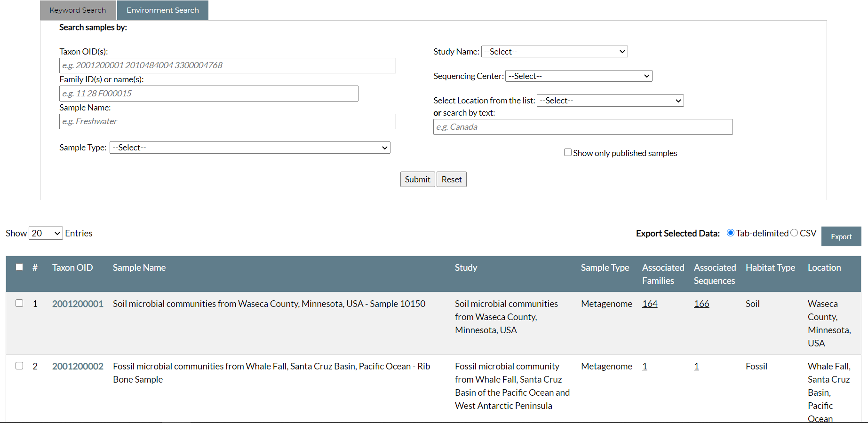Switch to the Keyword Search tab
This screenshot has width=868, height=423.
[78, 10]
